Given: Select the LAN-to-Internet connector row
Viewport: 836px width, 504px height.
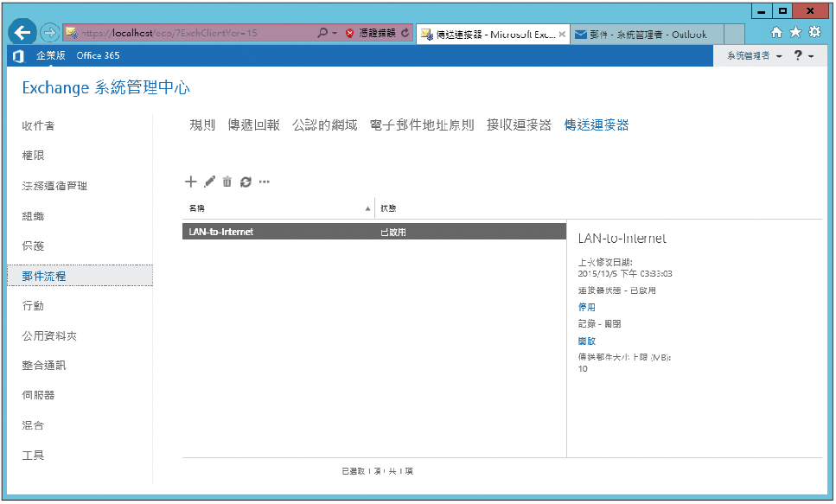Looking at the screenshot, I should (374, 232).
